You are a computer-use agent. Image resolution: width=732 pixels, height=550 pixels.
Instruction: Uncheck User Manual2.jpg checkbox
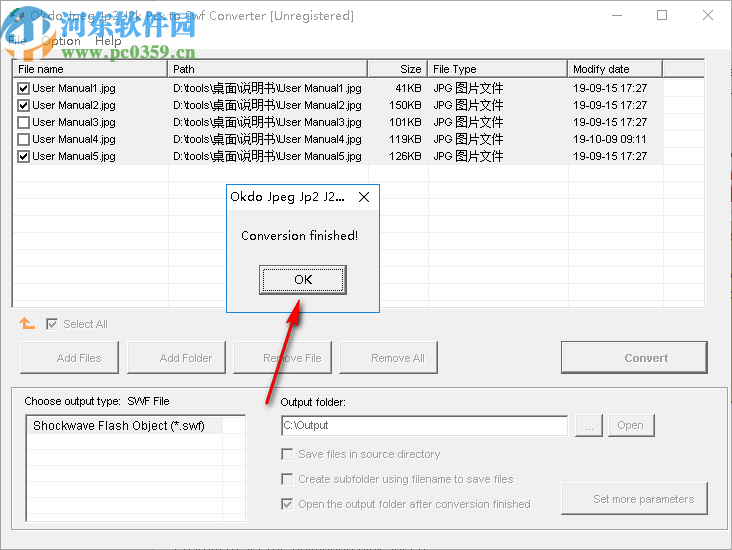tap(23, 105)
